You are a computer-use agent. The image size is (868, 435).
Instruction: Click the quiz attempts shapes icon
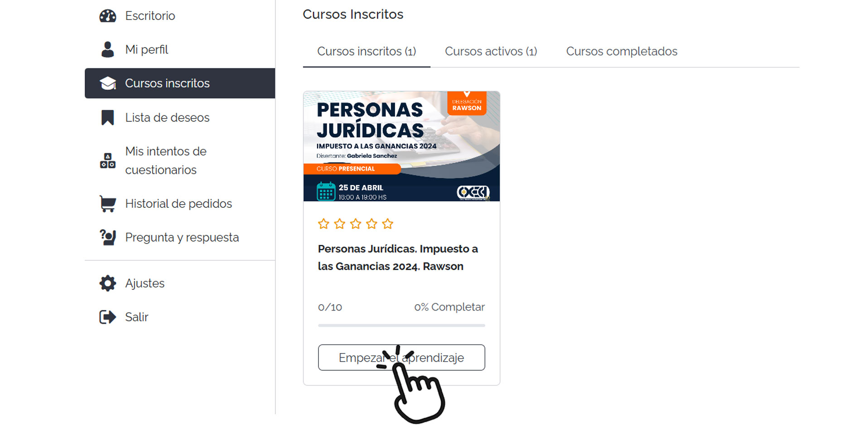[107, 161]
